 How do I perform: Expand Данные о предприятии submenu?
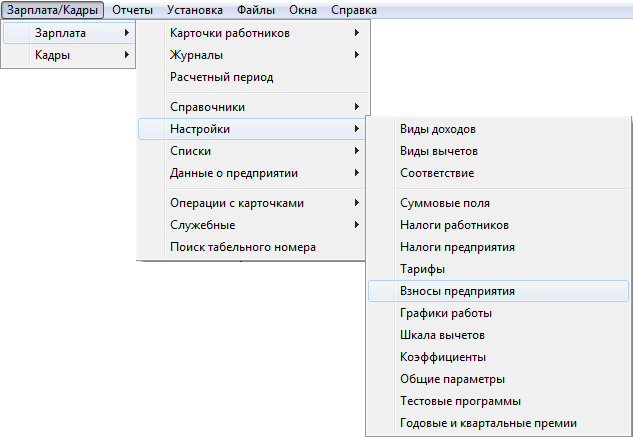[x=253, y=173]
